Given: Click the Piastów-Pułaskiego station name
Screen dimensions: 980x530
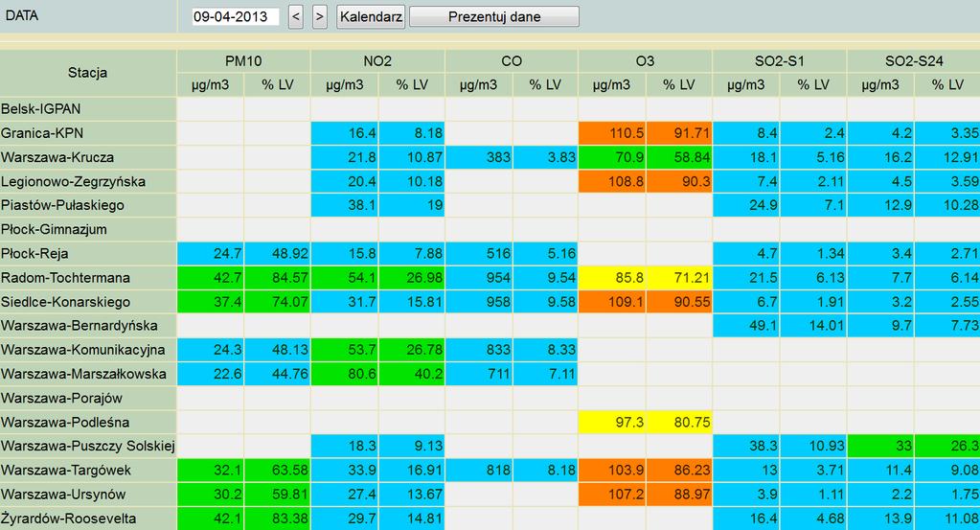Looking at the screenshot, I should (62, 206).
